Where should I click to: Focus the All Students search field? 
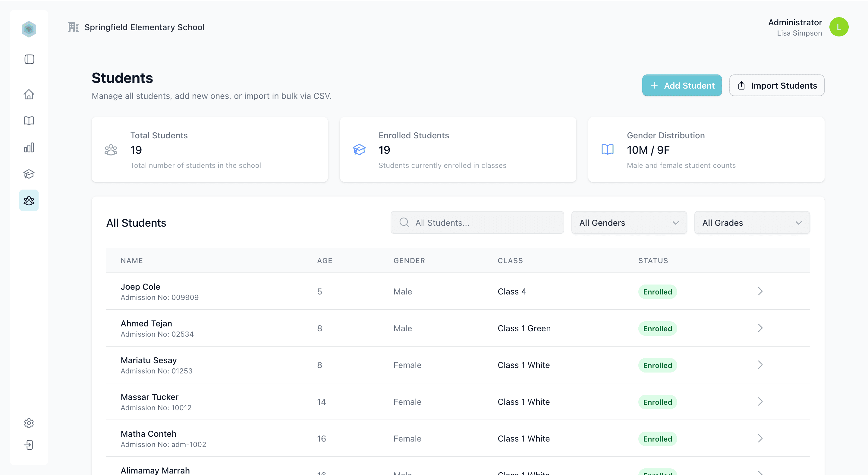pos(477,223)
